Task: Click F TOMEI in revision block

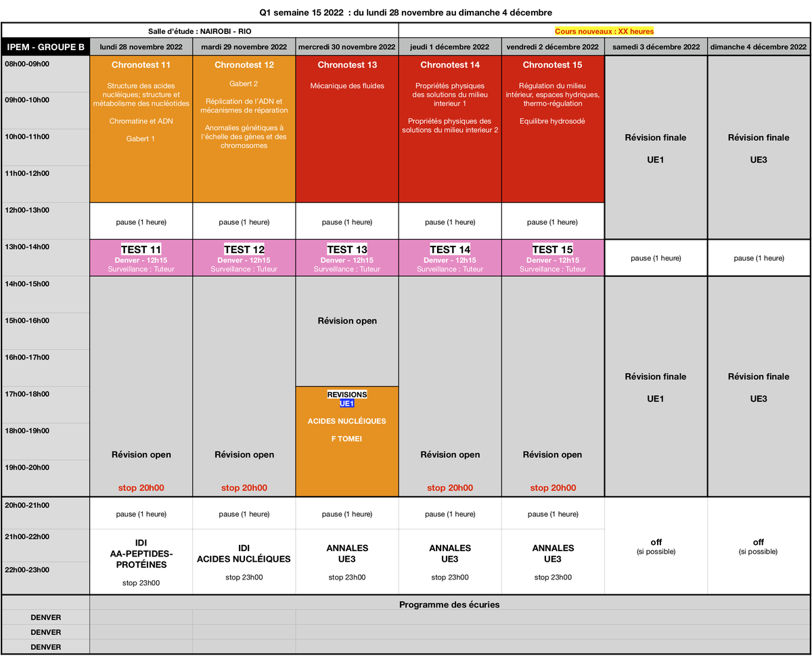Action: pos(347,439)
